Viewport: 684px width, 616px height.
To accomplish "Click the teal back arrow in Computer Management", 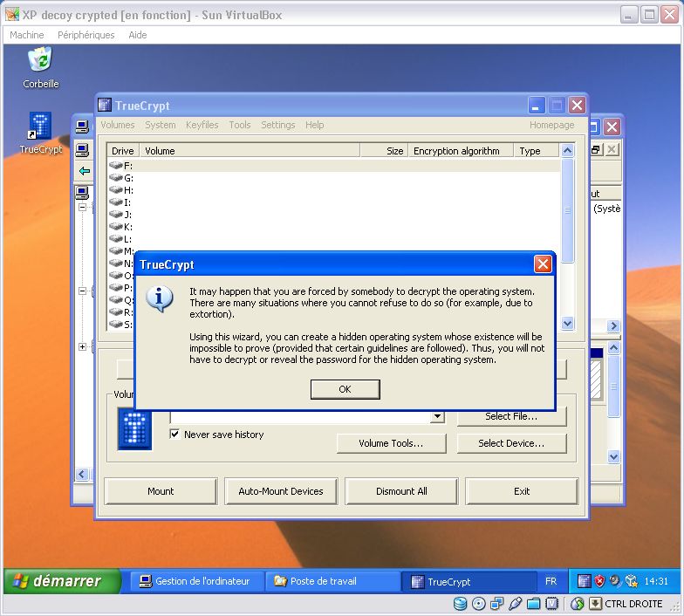I will (85, 171).
